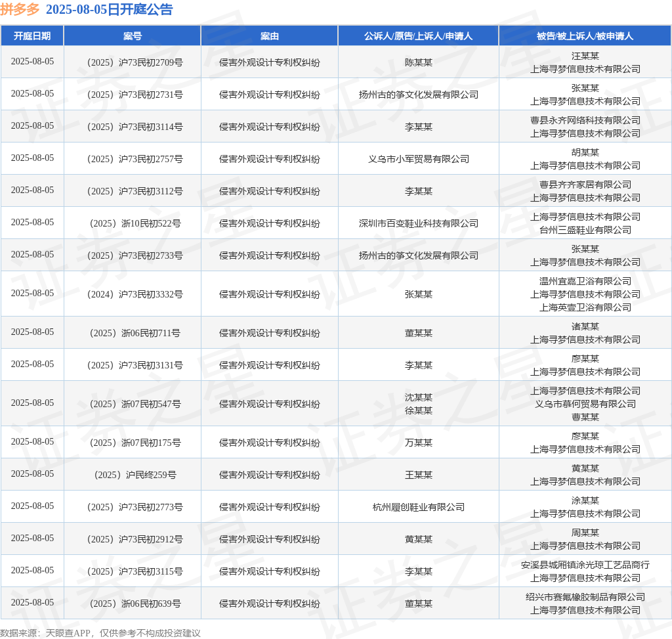This screenshot has width=672, height=639.
Task: Select case number (2025)沪73民初2773号
Action: coord(135,507)
